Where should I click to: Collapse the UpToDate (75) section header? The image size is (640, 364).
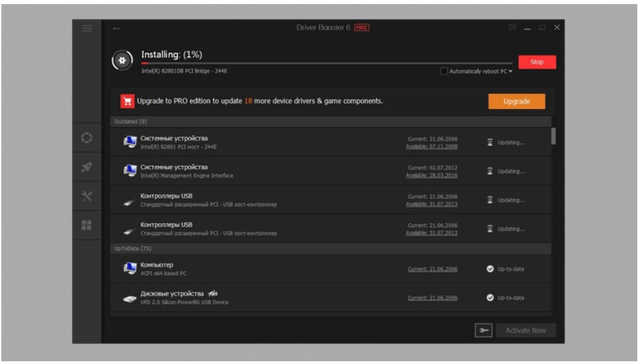133,248
